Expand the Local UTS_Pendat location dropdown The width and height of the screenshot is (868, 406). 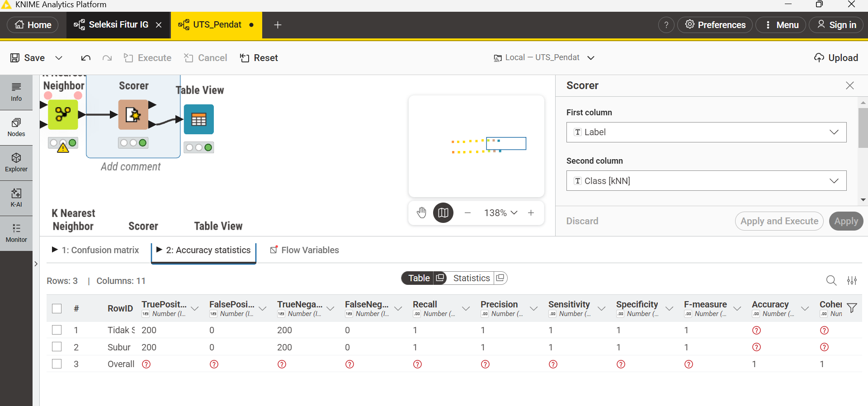coord(591,58)
